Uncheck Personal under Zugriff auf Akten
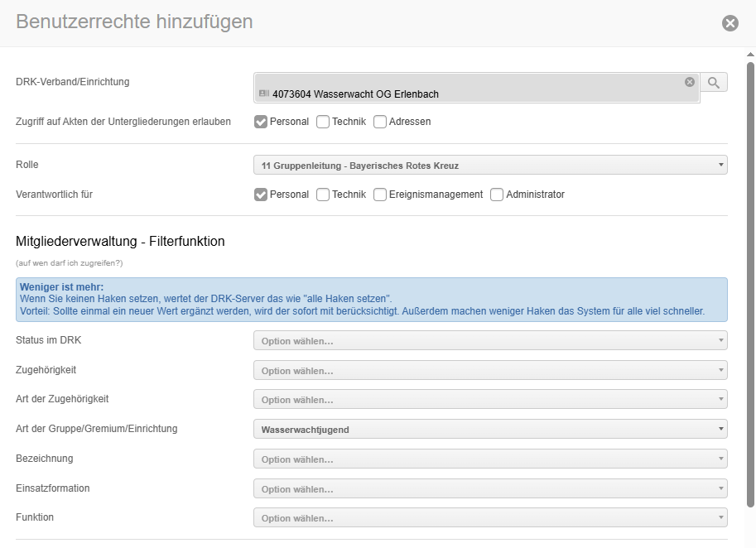This screenshot has height=548, width=756. click(261, 122)
